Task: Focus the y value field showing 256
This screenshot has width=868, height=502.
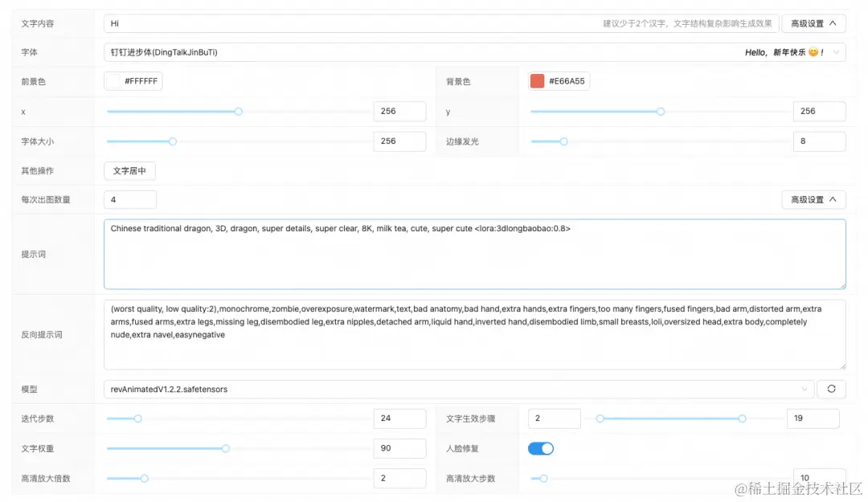Action: point(819,112)
